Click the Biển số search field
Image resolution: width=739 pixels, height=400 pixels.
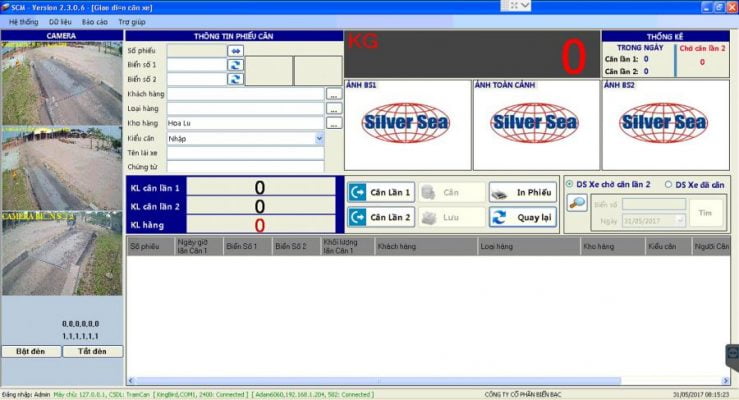654,204
